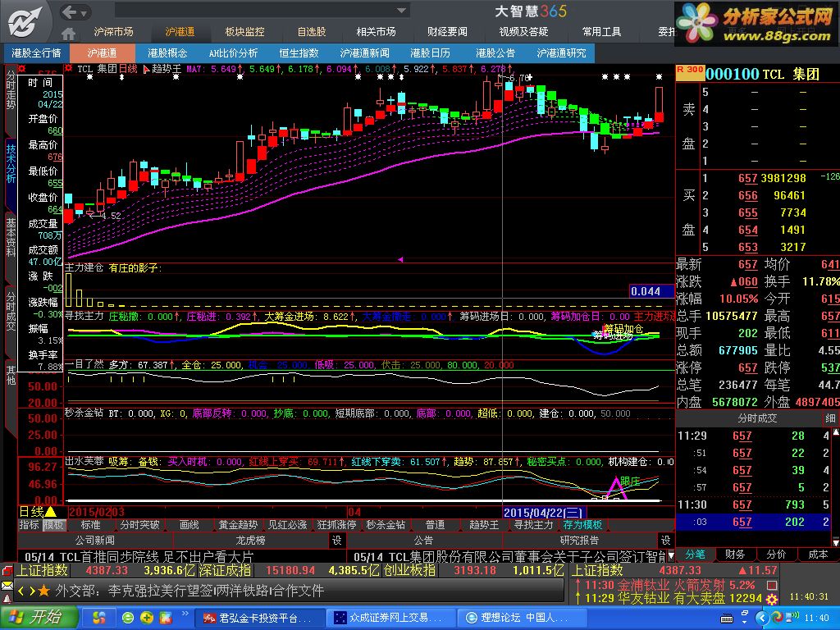This screenshot has height=630, width=840.
Task: Apply the 画线 template
Action: click(x=189, y=525)
